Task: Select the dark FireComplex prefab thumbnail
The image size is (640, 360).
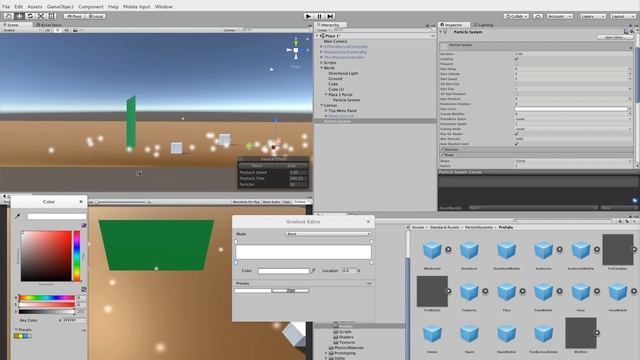Action: 618,250
